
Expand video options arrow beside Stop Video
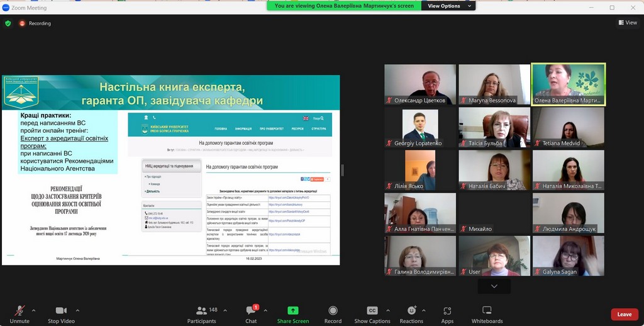tap(77, 310)
